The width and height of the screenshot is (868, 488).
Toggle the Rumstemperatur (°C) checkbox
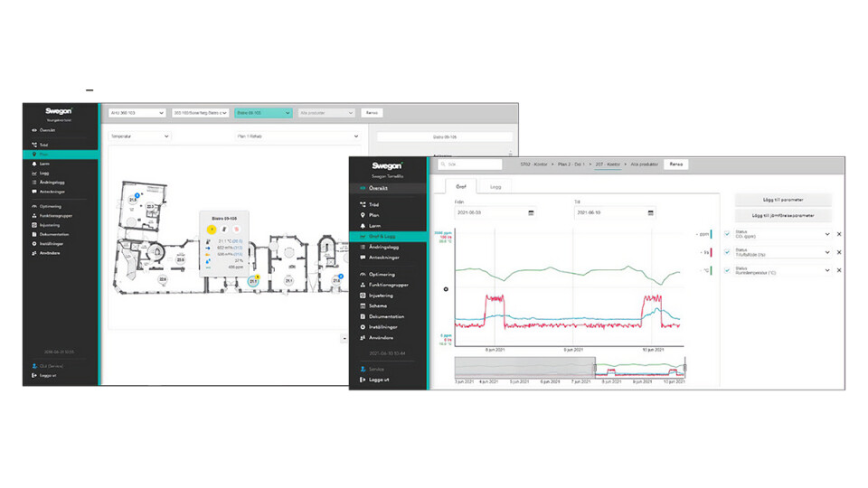727,270
